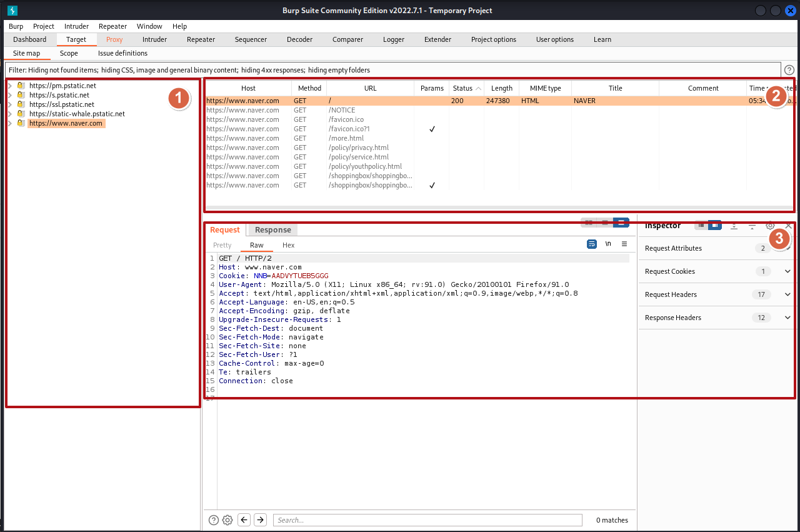Open the Burp menu
800x532 pixels.
click(16, 26)
